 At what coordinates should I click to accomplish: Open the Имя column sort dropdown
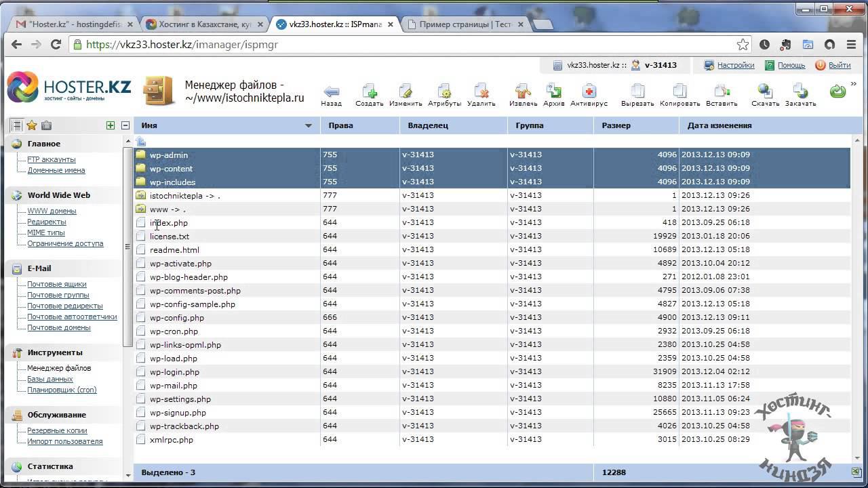308,126
